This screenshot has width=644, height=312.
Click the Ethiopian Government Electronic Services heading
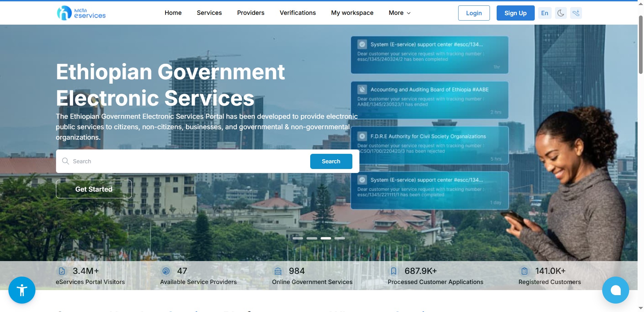170,85
